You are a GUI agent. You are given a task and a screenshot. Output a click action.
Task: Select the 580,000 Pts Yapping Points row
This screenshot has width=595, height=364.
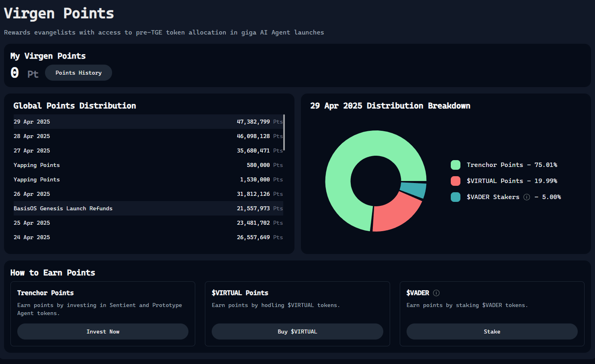(x=148, y=165)
